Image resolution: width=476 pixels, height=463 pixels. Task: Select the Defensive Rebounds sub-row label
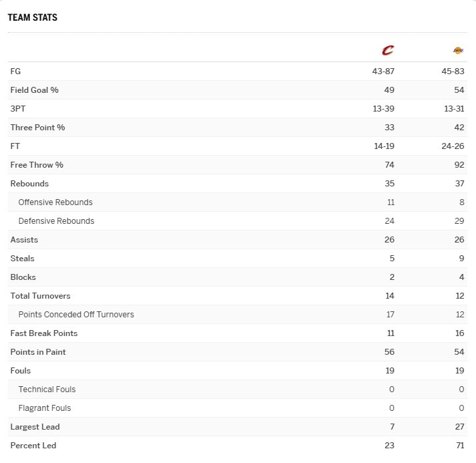point(56,221)
